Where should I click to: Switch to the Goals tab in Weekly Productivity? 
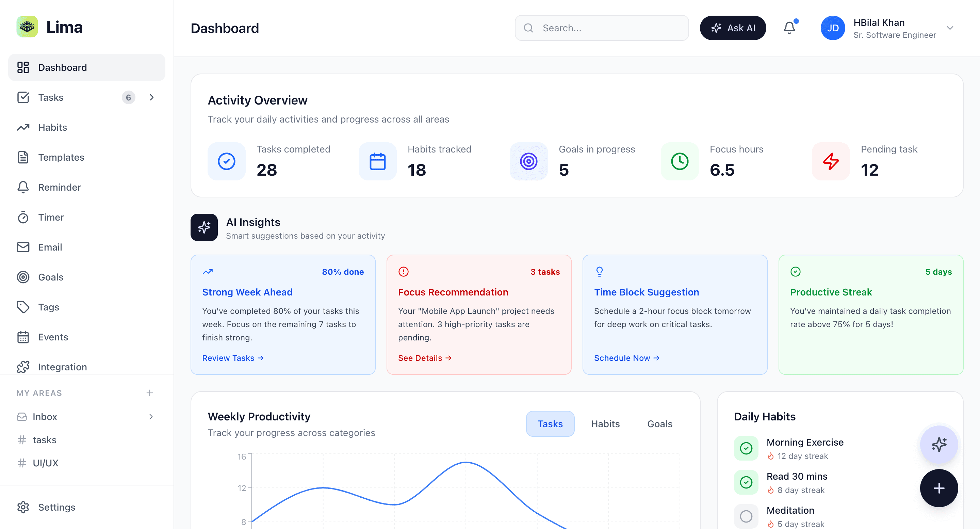tap(660, 423)
